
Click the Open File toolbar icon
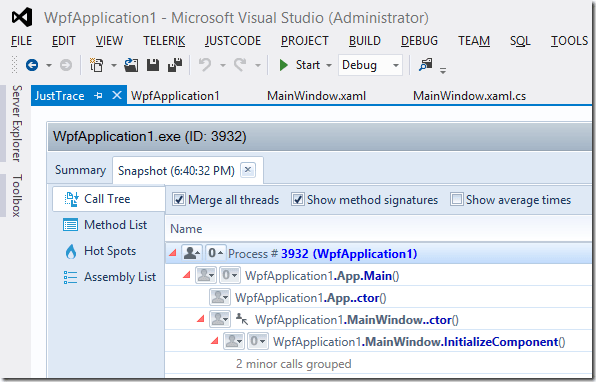[x=131, y=65]
